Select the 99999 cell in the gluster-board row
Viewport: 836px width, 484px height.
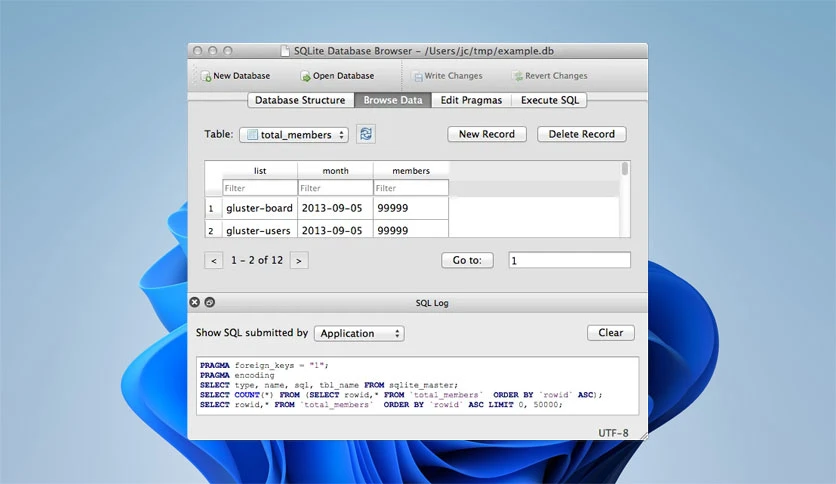(411, 208)
